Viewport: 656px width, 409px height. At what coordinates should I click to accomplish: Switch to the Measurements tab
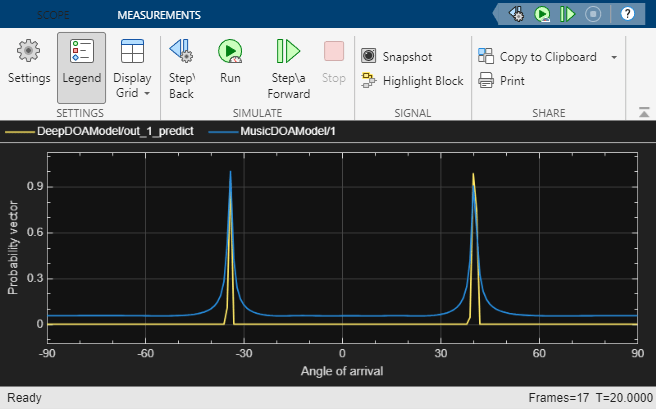pos(158,15)
